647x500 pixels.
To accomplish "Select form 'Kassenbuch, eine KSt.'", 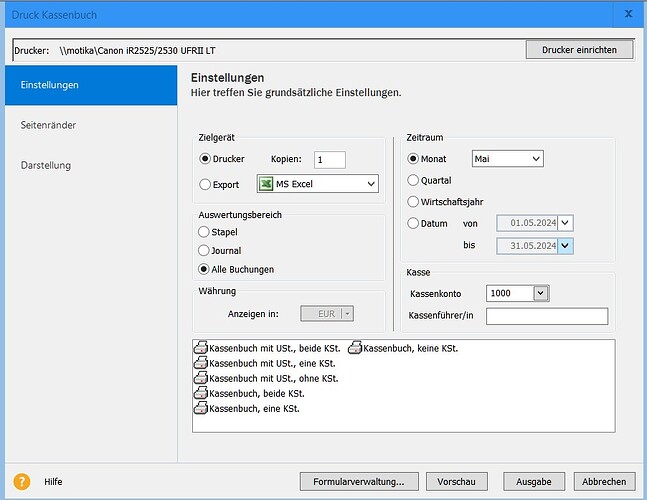I will click(254, 409).
